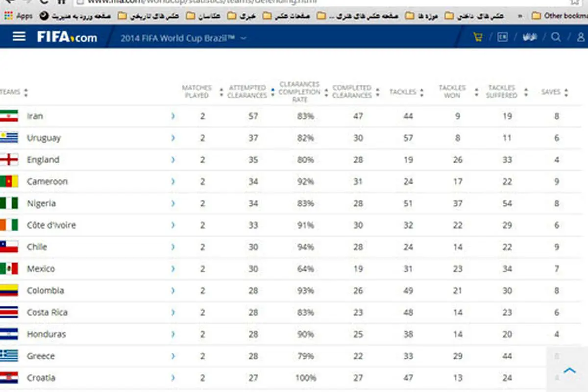Viewport: 588px width, 392px height.
Task: Click the Chile flag icon
Action: pyautogui.click(x=9, y=246)
